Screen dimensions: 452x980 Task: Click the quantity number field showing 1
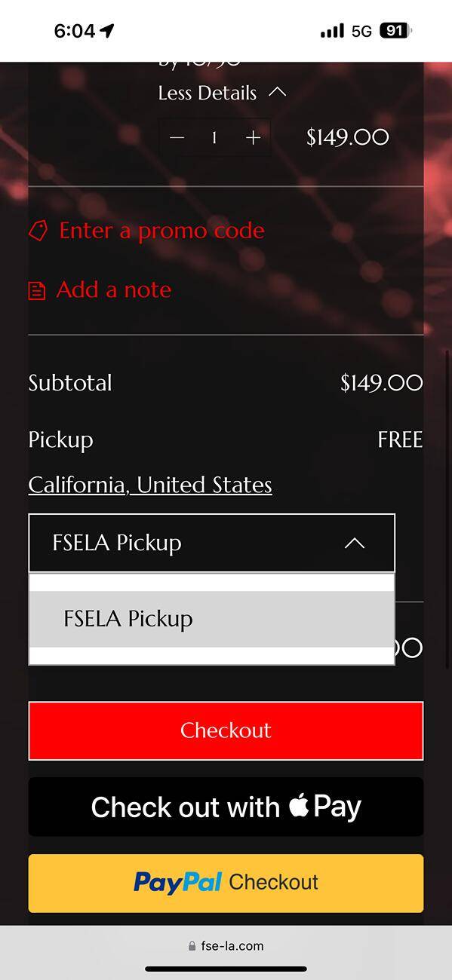(x=214, y=137)
